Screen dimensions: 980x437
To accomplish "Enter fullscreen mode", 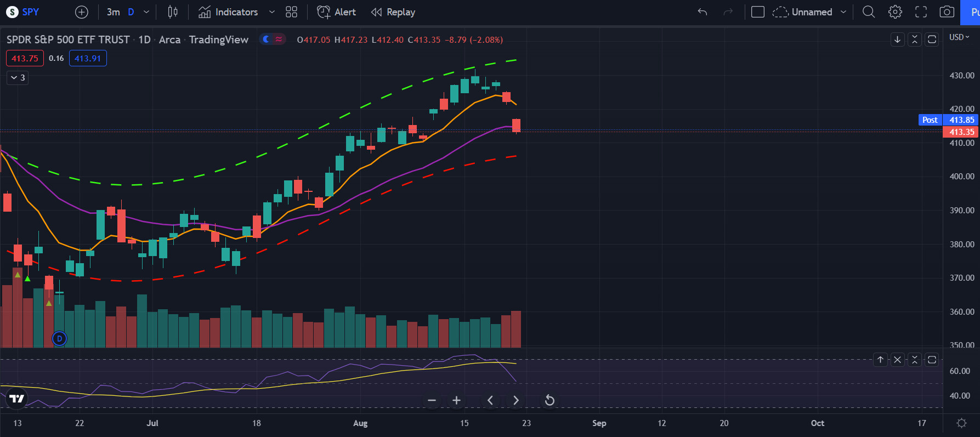I will (921, 12).
